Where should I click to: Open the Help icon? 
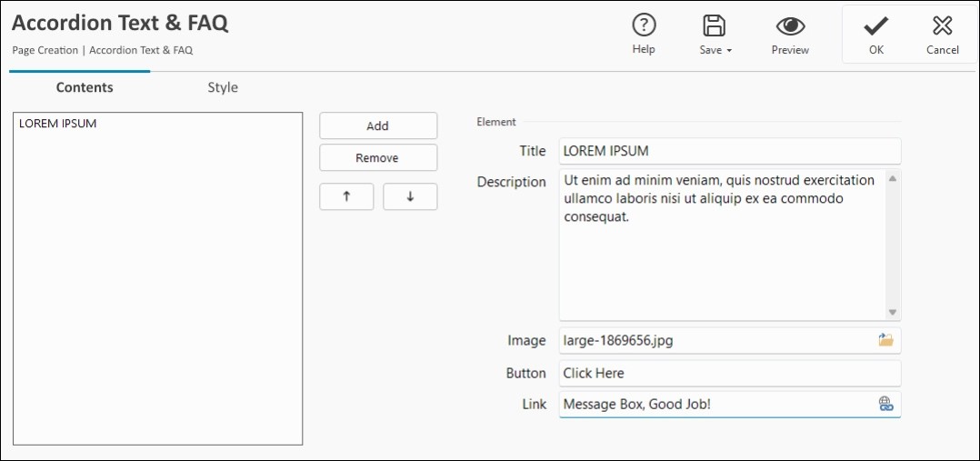point(644,25)
